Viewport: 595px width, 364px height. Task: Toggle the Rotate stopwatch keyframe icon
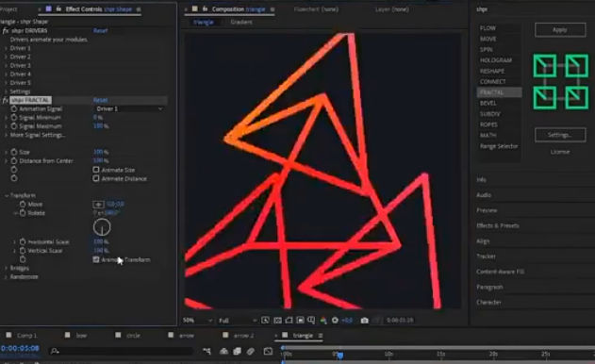point(23,213)
